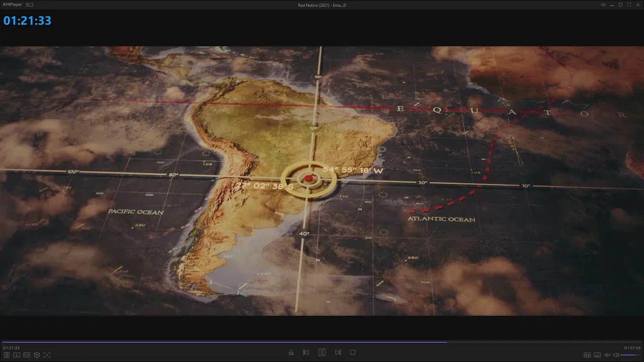Close the KMPlayer window
Image resolution: width=644 pixels, height=362 pixels.
[x=637, y=5]
